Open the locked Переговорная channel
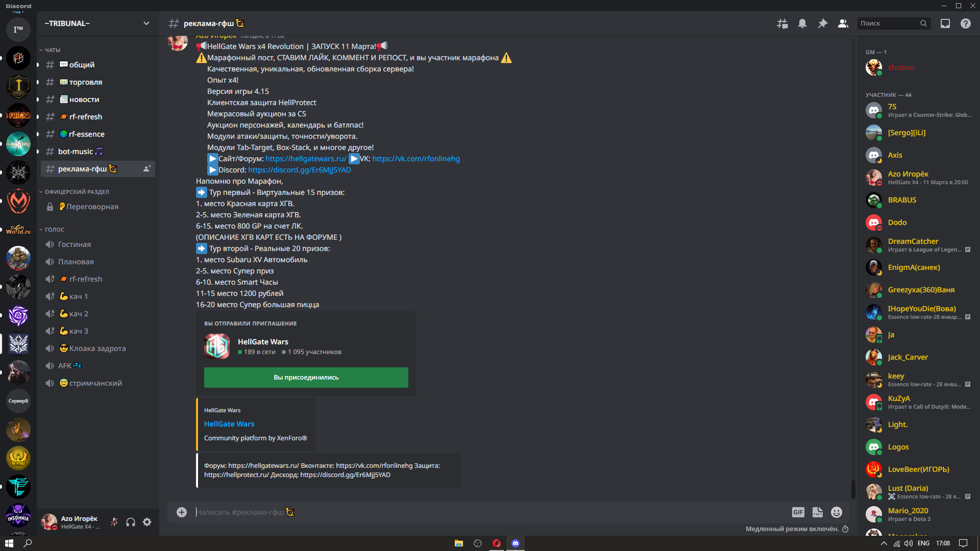This screenshot has width=980, height=551. tap(97, 207)
